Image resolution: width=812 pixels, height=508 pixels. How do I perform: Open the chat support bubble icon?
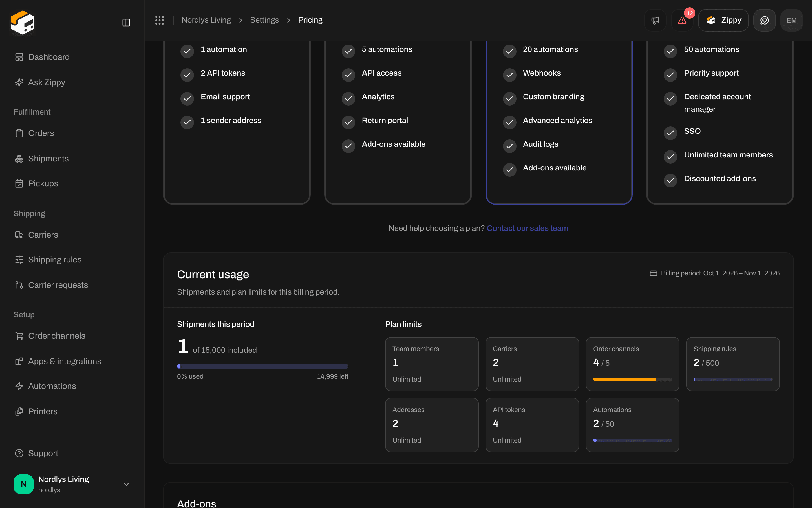[x=764, y=20]
